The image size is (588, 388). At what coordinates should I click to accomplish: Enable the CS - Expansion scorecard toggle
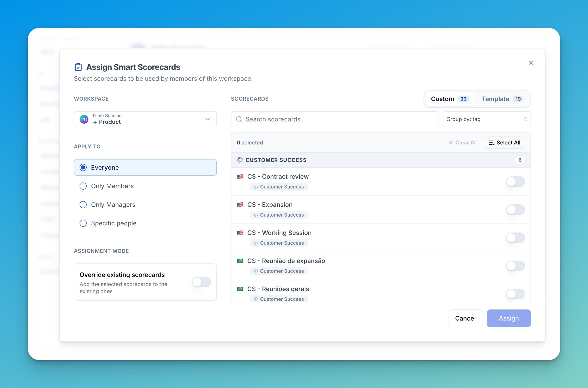(515, 210)
